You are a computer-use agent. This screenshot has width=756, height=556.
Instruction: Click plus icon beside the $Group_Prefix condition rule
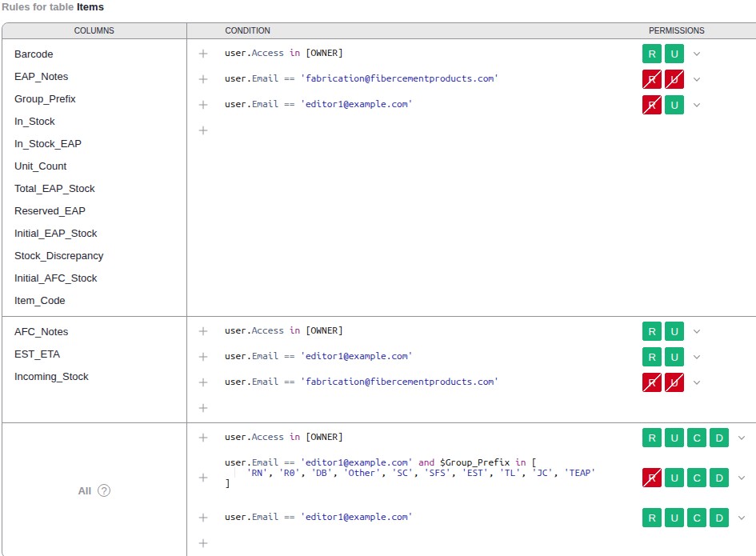pos(203,478)
